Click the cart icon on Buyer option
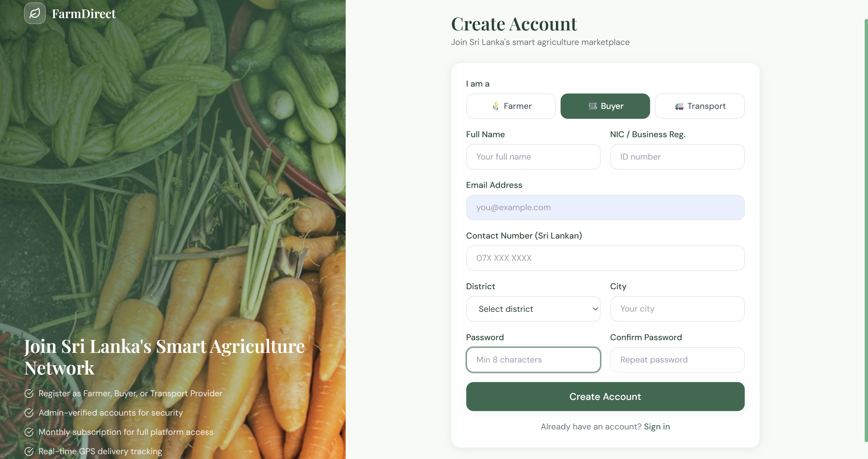 tap(592, 106)
